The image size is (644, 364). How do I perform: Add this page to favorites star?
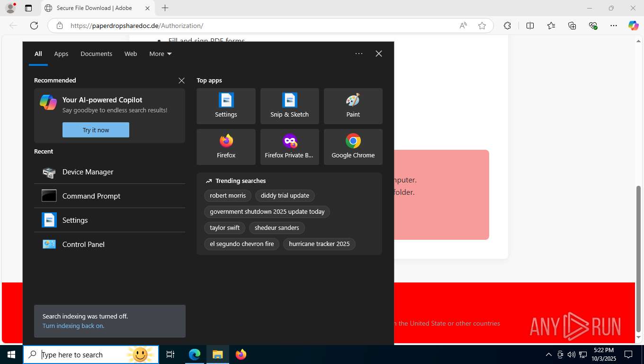(x=482, y=26)
